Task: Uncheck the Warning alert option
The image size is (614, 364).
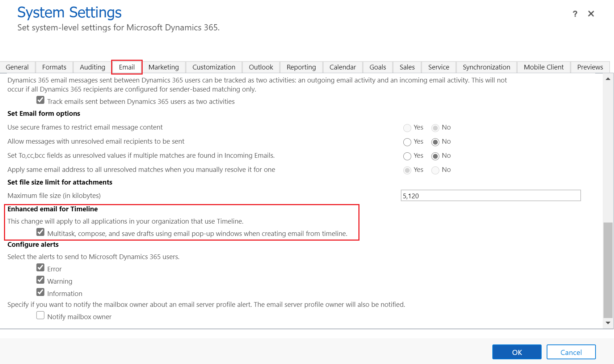Action: pyautogui.click(x=40, y=279)
